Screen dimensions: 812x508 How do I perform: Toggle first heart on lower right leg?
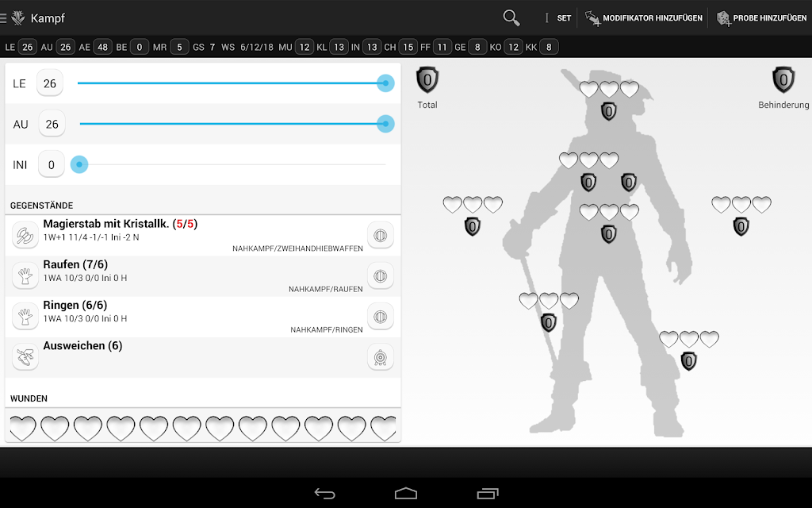click(x=668, y=339)
